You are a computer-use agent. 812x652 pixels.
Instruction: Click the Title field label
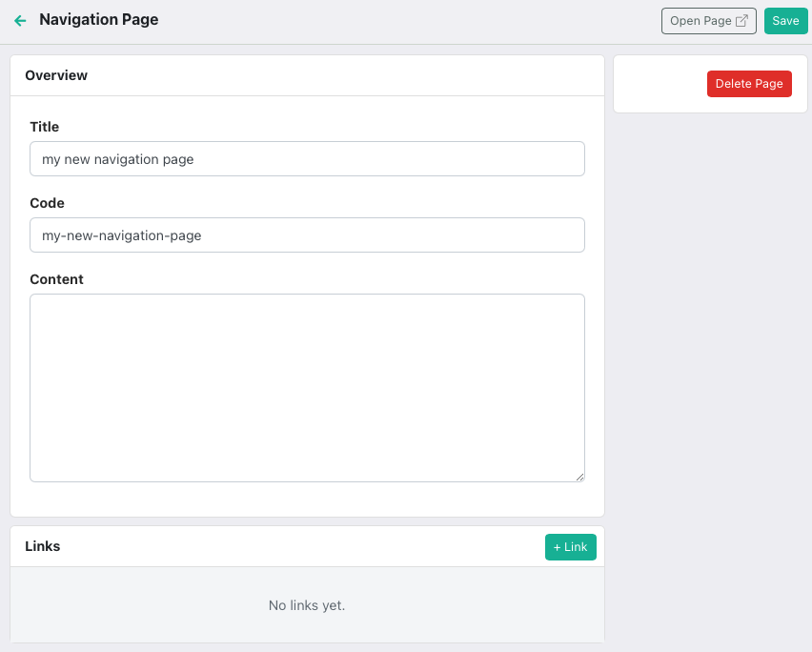(45, 127)
